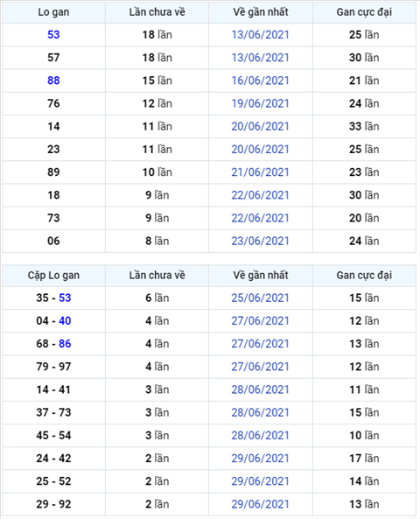Select the 23/06/2021 date for number 06
Viewport: 420px width, 519px height.
tap(260, 241)
